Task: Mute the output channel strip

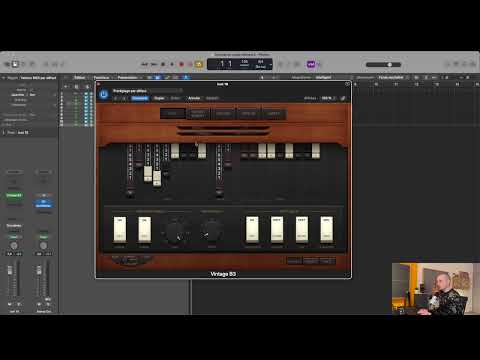Action: coord(39,304)
